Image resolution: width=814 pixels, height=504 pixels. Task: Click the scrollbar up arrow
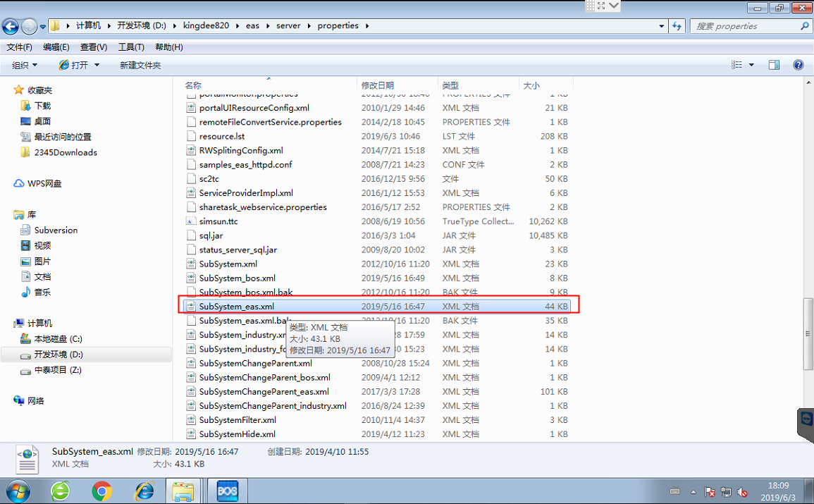[808, 82]
